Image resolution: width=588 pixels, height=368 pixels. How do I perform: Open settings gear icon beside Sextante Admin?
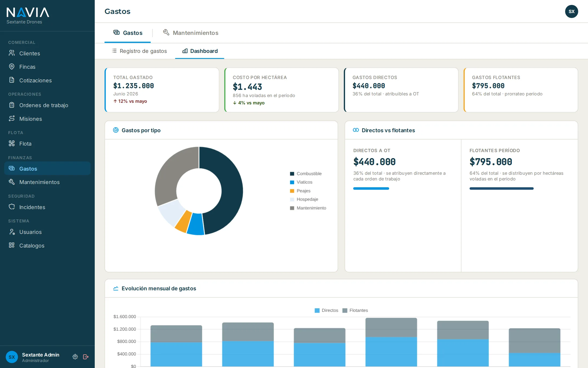tap(75, 357)
